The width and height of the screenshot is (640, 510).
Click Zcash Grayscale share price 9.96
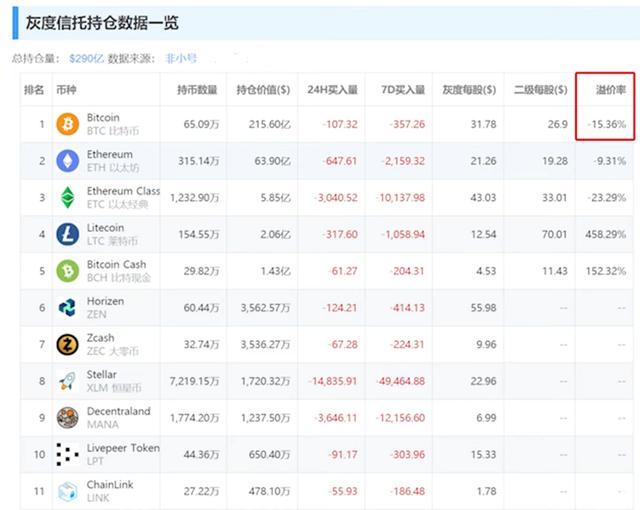point(486,344)
